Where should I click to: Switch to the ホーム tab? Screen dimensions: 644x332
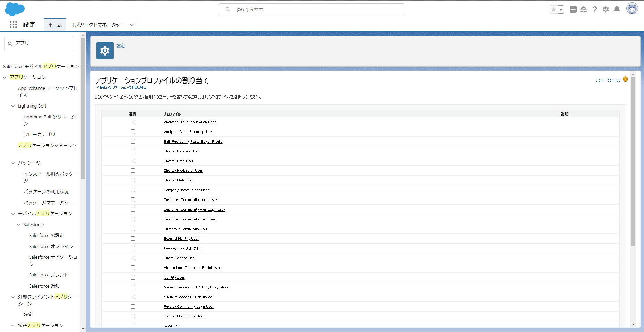55,25
